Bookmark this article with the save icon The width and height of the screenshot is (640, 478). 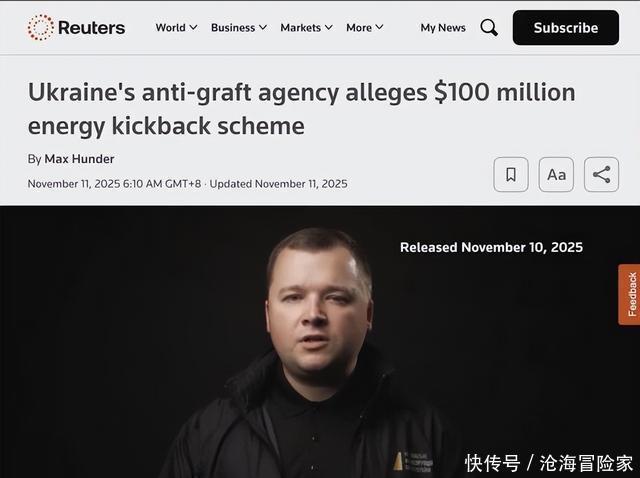click(511, 175)
